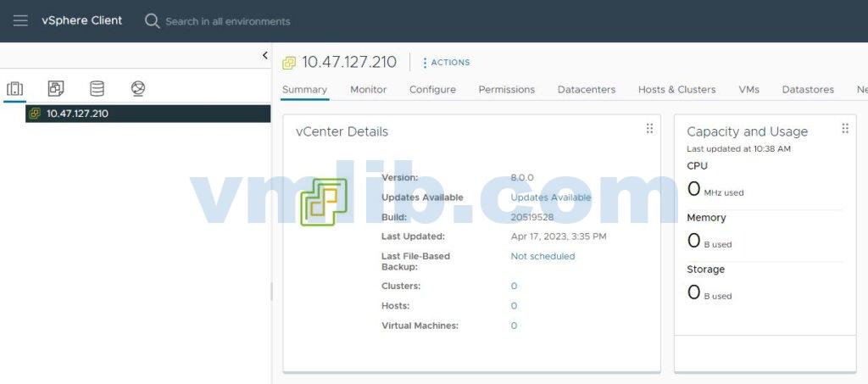Open the Clusters count link 0
This screenshot has height=384, width=868.
514,286
